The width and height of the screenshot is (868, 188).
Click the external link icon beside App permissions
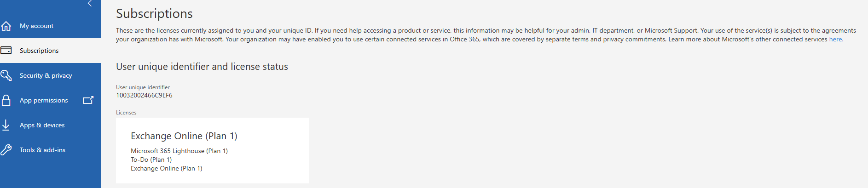pyautogui.click(x=88, y=100)
